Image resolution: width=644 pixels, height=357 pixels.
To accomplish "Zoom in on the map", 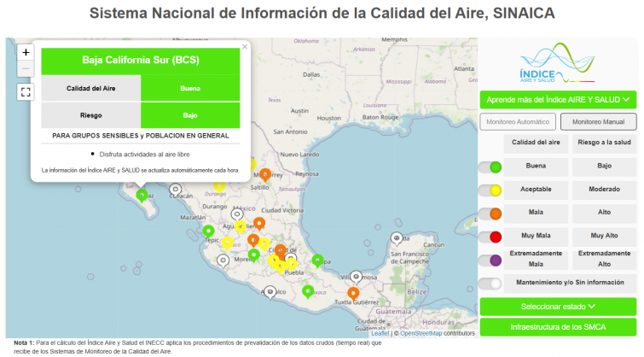I will (26, 52).
